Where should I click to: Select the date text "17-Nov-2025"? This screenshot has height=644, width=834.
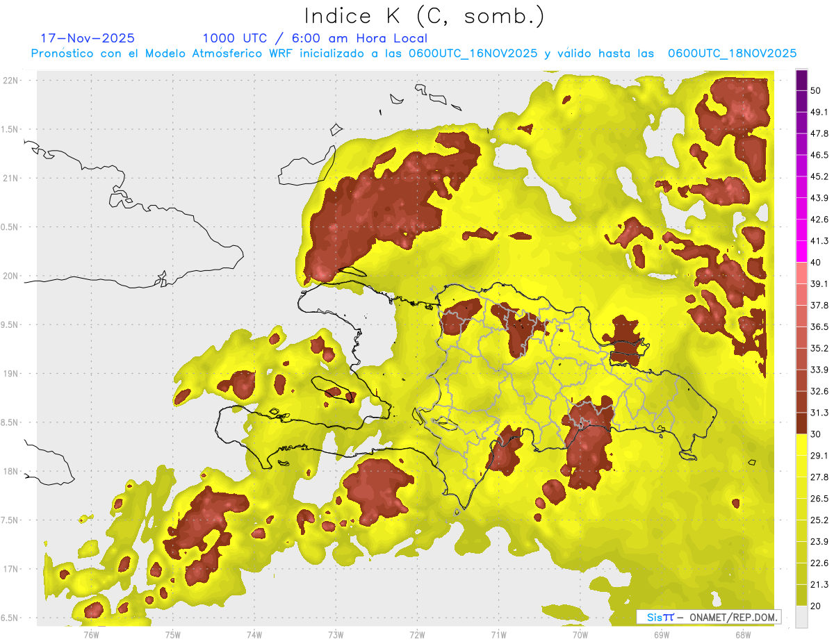coord(88,38)
